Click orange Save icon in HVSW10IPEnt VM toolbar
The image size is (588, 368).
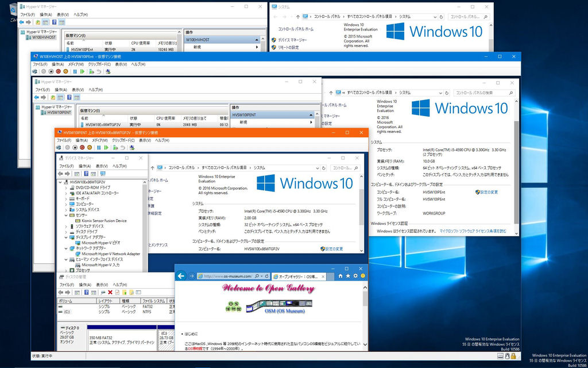65,71
